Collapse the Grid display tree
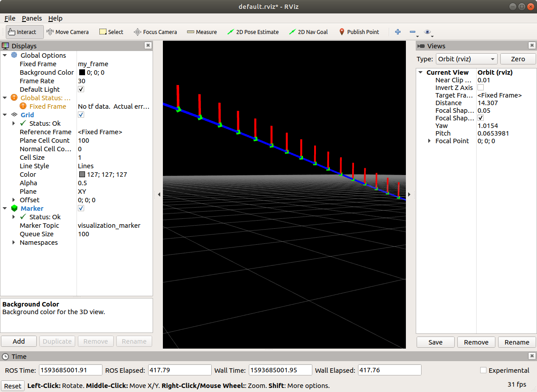 click(x=4, y=115)
